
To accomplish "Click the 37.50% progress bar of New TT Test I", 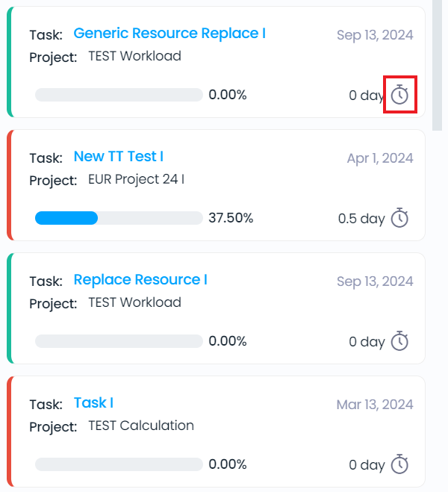I will (119, 218).
